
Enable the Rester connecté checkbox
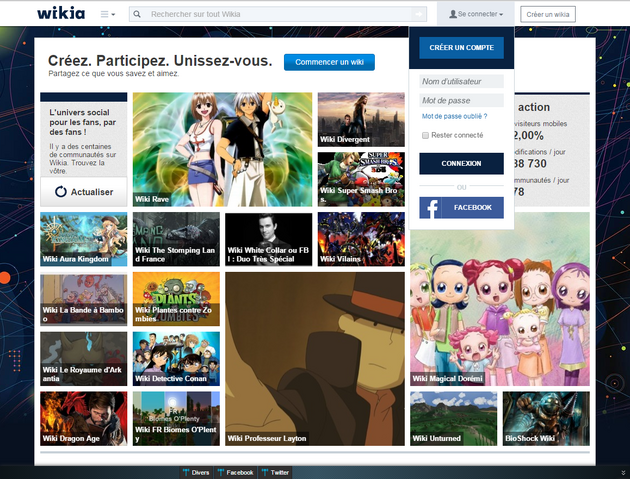tap(425, 135)
